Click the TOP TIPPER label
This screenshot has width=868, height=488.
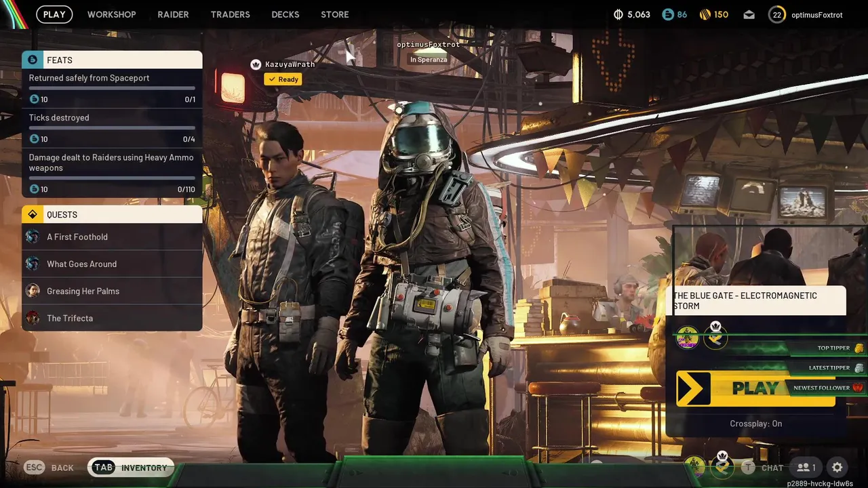(833, 348)
